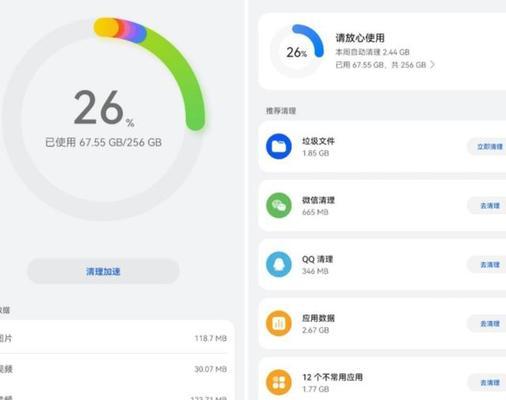506x400 pixels.
Task: Click 去清理 button in QQ cleanup row
Action: 488,265
